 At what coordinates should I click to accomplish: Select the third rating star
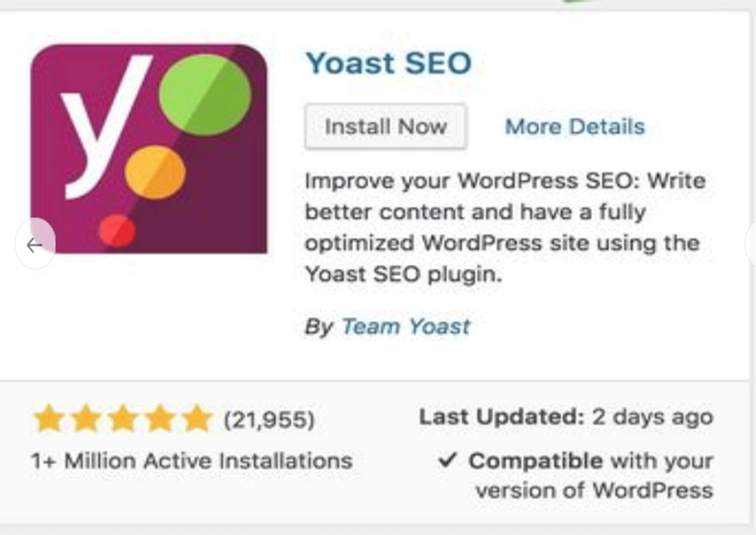pos(123,418)
